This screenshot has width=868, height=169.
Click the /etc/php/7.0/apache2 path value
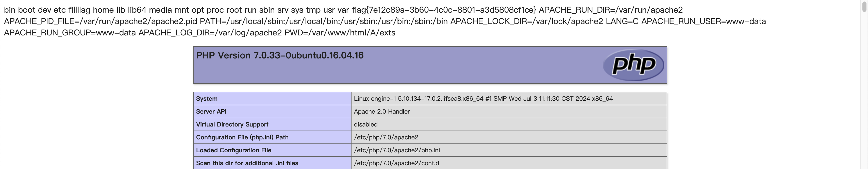tap(386, 137)
